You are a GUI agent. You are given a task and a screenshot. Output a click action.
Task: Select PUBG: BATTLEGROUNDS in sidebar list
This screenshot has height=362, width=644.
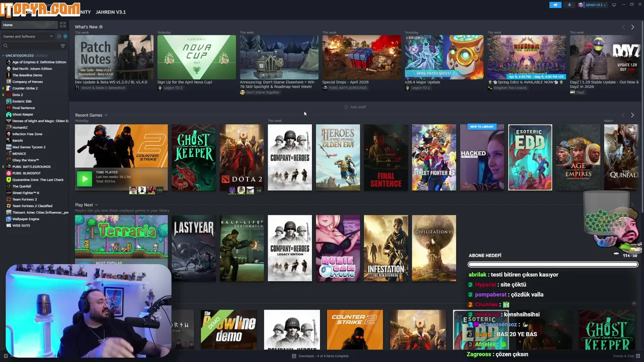[x=31, y=166]
